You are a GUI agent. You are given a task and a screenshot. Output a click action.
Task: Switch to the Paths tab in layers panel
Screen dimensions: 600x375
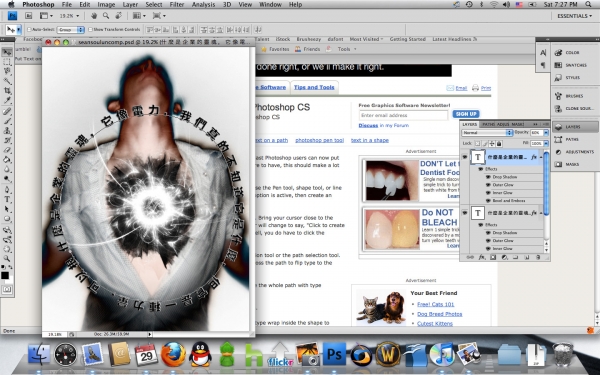[x=488, y=124]
